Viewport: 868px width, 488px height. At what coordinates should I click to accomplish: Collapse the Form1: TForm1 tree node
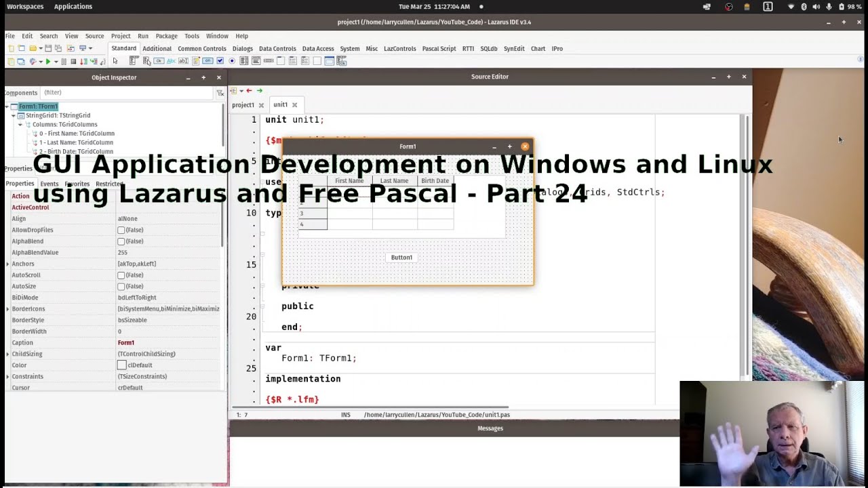click(7, 106)
